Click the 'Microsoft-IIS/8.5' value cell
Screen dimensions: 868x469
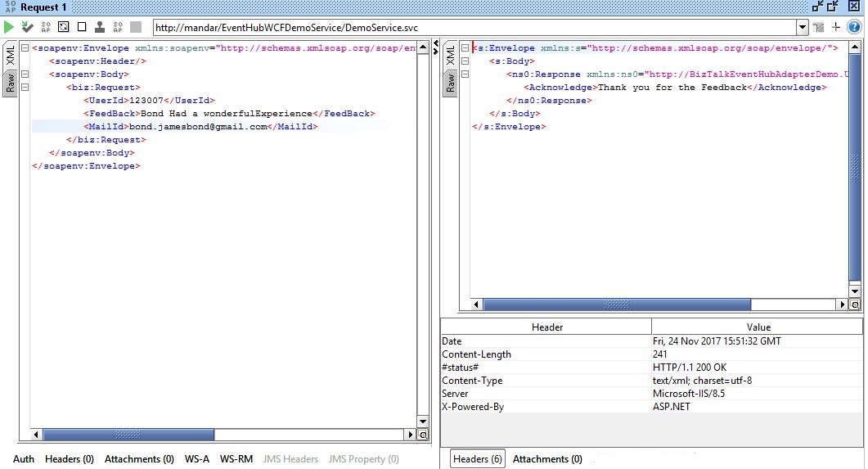(757, 394)
